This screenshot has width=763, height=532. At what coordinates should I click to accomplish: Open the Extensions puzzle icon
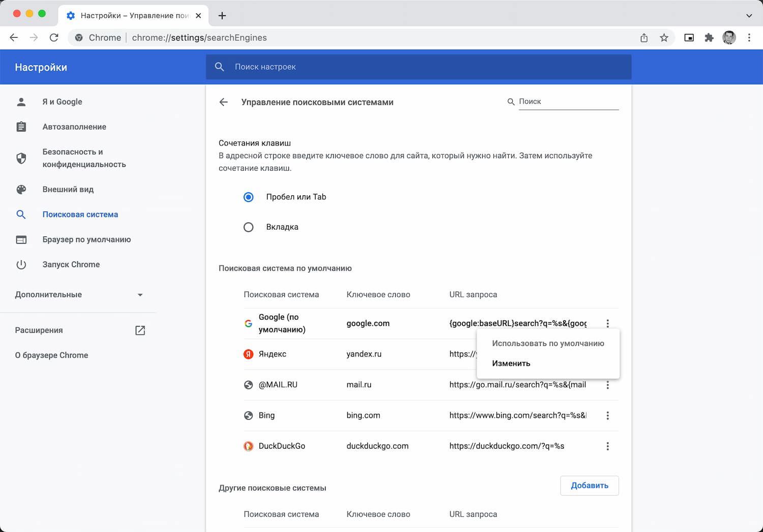pyautogui.click(x=709, y=38)
